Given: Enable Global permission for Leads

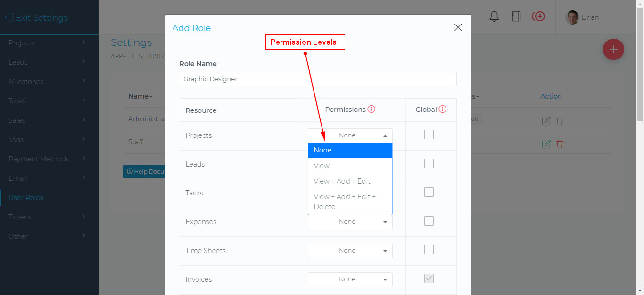Looking at the screenshot, I should [x=429, y=163].
